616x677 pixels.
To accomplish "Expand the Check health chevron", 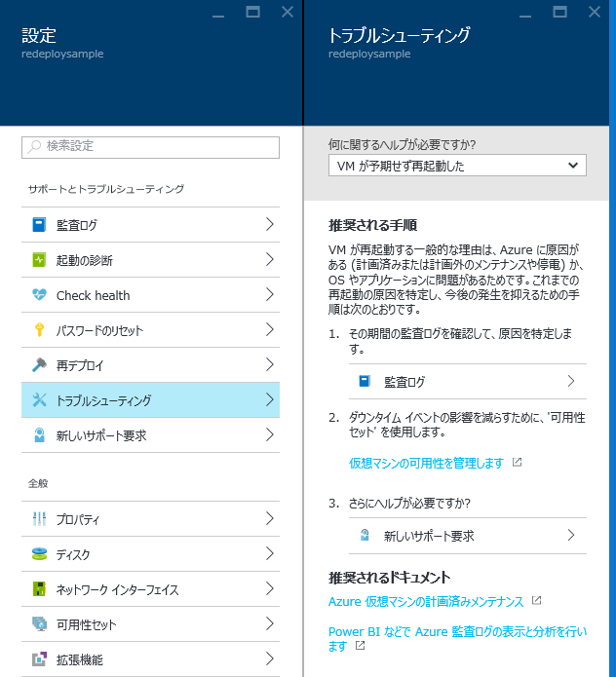I will (270, 294).
